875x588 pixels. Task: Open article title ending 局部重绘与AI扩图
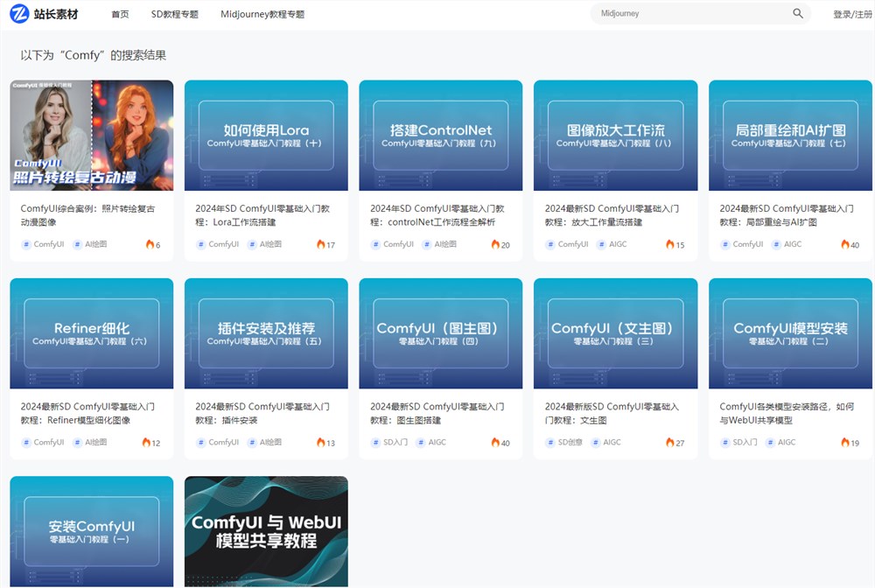click(x=787, y=215)
